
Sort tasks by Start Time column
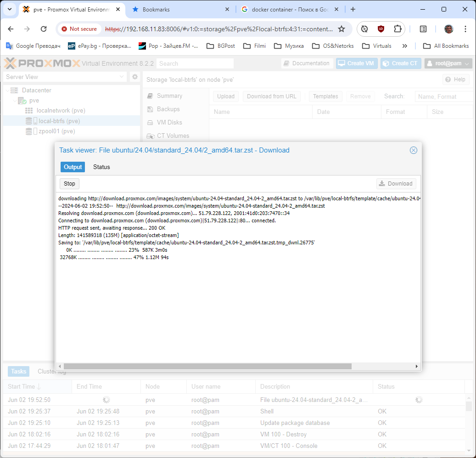coord(37,387)
